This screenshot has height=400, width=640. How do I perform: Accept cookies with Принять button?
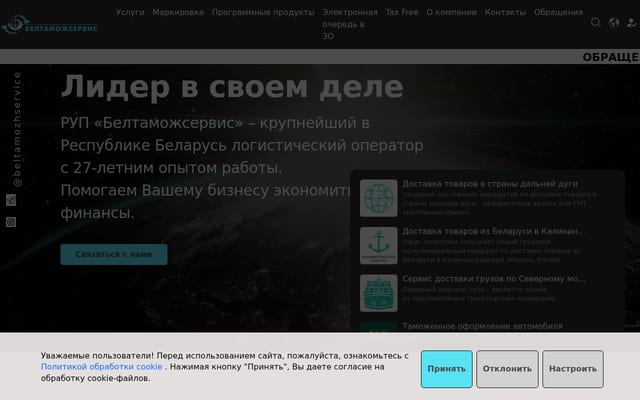tap(447, 369)
